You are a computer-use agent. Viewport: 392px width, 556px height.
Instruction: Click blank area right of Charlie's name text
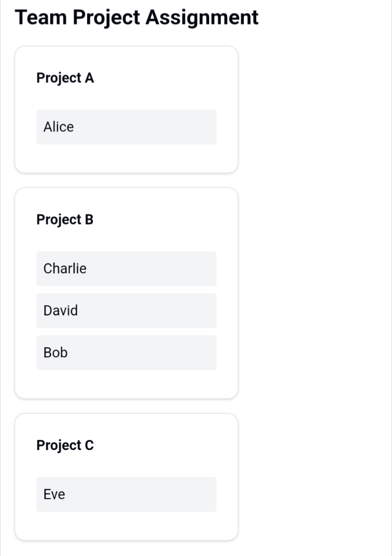click(152, 269)
